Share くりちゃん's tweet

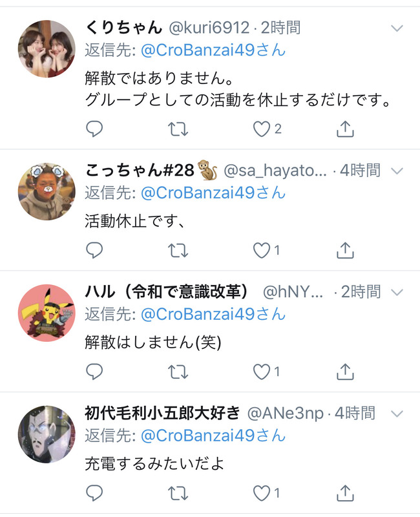(x=345, y=129)
